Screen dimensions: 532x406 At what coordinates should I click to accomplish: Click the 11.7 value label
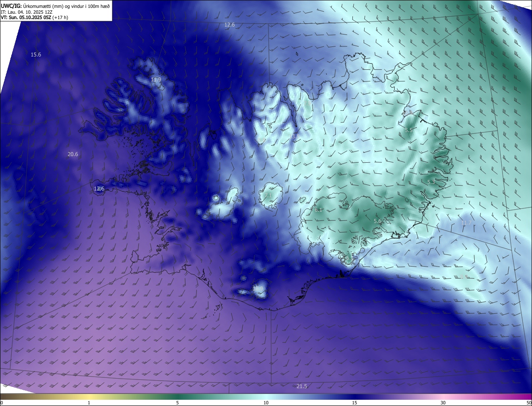pos(466,223)
